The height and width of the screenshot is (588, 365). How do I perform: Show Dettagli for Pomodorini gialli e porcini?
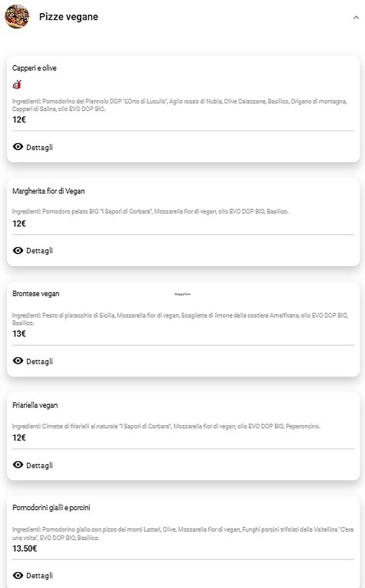tap(40, 576)
